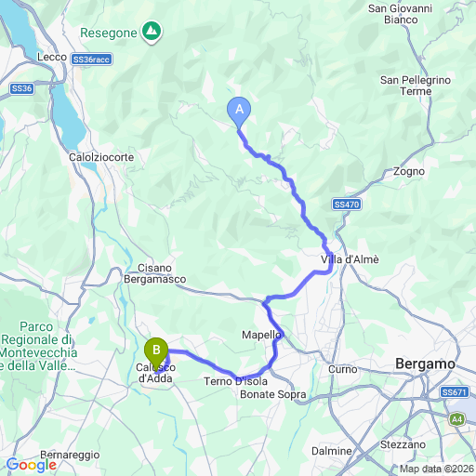Select the San Pellegrino Terme label
Screen dimensions: 476x476
[x=416, y=86]
